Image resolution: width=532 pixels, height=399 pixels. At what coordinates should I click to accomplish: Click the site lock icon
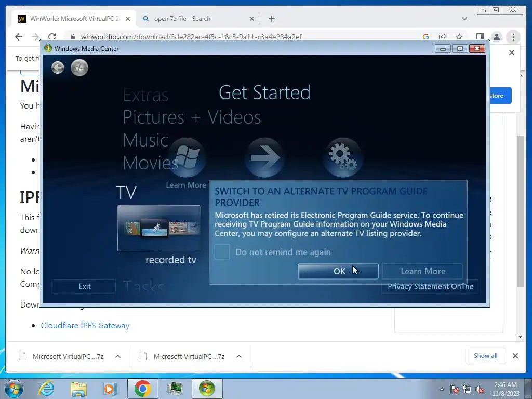[72, 37]
